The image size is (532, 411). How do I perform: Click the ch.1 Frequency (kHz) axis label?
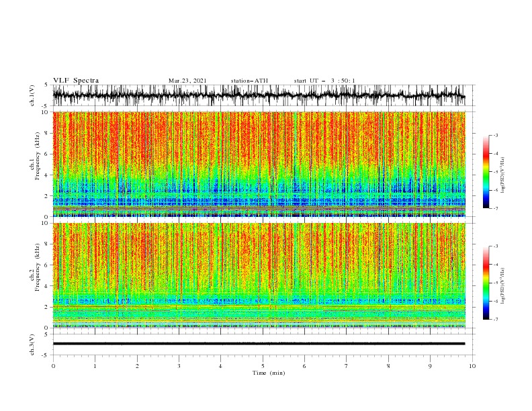coord(35,156)
